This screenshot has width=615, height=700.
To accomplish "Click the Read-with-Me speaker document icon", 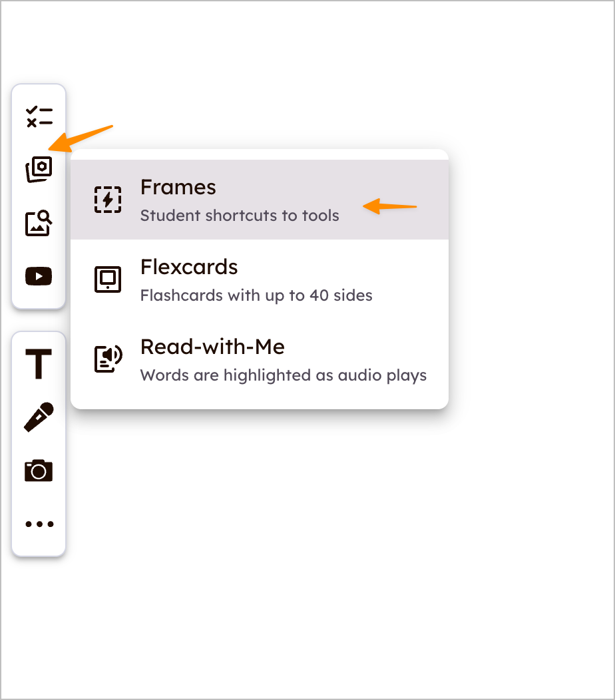I will pos(108,359).
